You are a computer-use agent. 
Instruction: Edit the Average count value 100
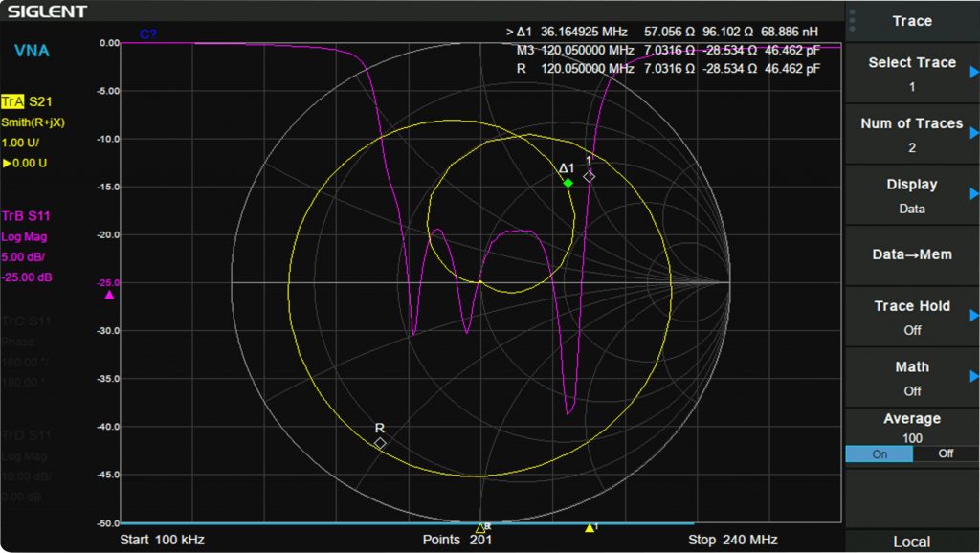[912, 437]
